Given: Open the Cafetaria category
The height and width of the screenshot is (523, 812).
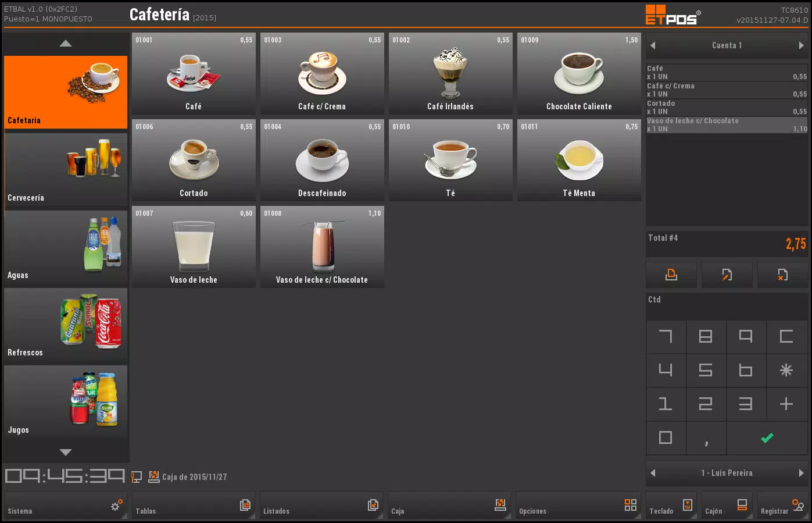Looking at the screenshot, I should pyautogui.click(x=66, y=92).
